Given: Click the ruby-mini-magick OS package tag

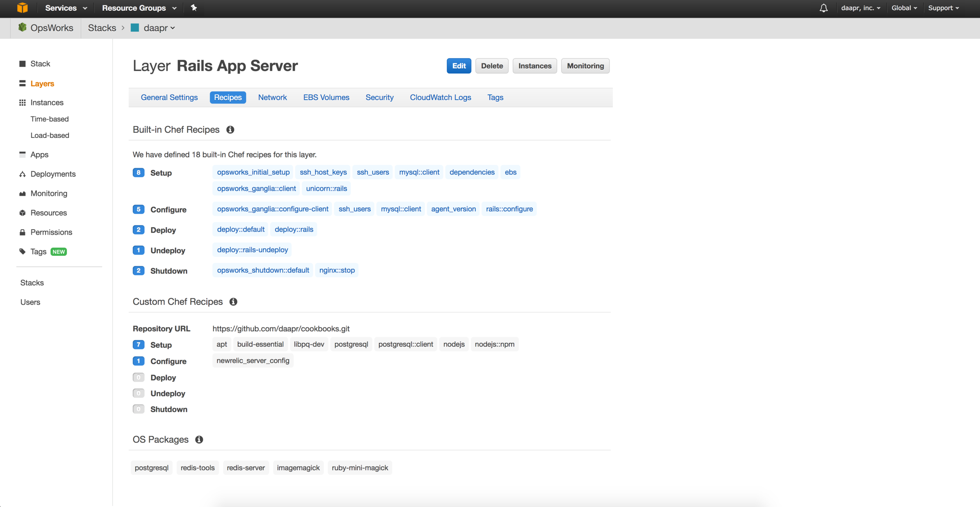Looking at the screenshot, I should (x=360, y=468).
